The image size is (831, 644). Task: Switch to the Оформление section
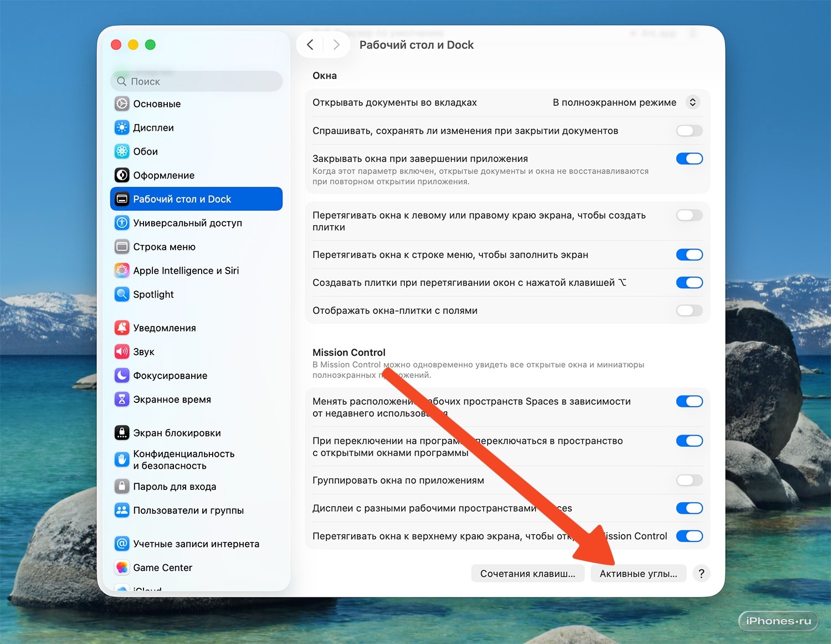[196, 175]
